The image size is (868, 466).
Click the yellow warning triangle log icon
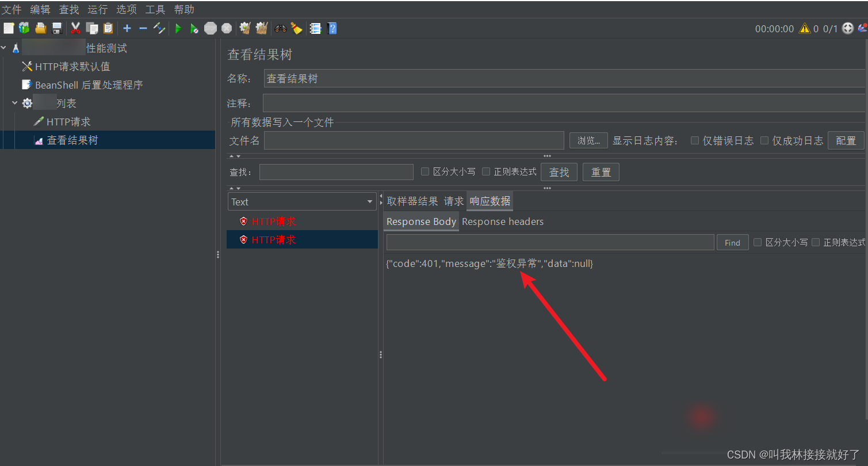click(805, 28)
